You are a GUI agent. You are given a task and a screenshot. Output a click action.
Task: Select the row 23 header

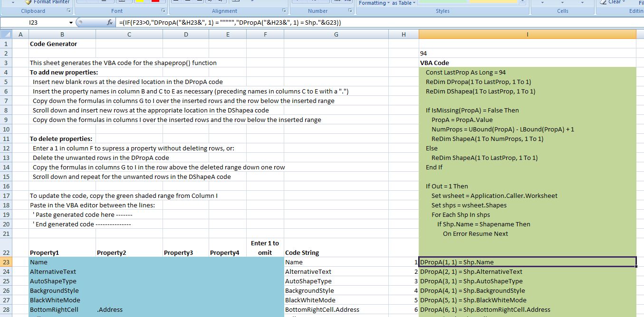click(x=6, y=262)
